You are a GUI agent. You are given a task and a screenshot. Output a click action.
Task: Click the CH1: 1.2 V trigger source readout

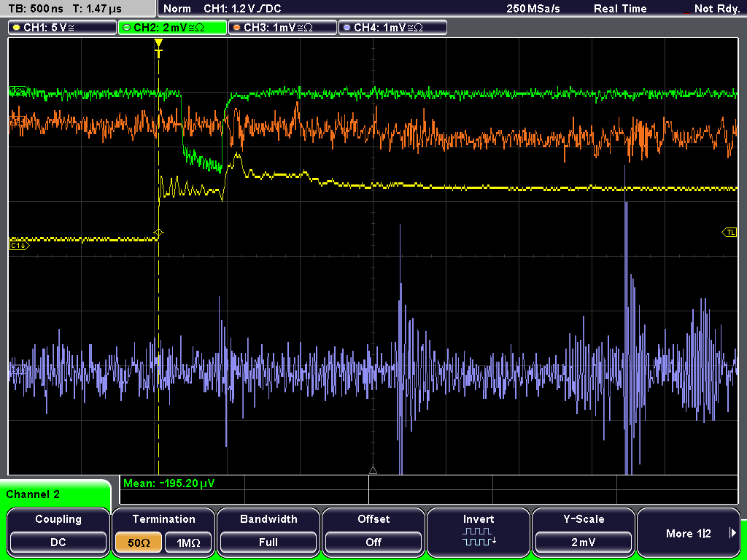coord(242,9)
